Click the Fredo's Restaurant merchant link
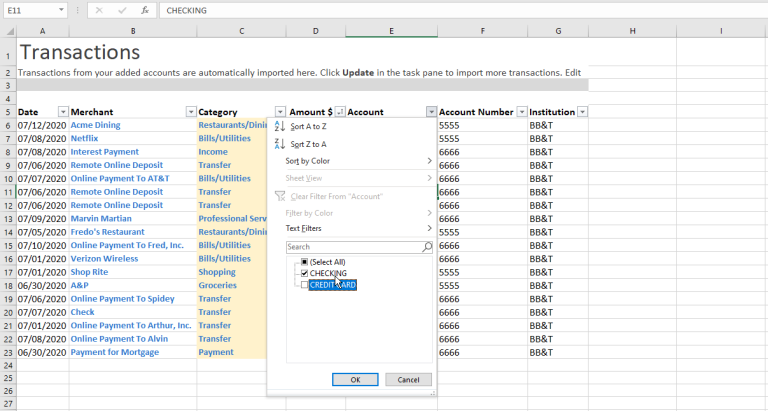 click(107, 232)
